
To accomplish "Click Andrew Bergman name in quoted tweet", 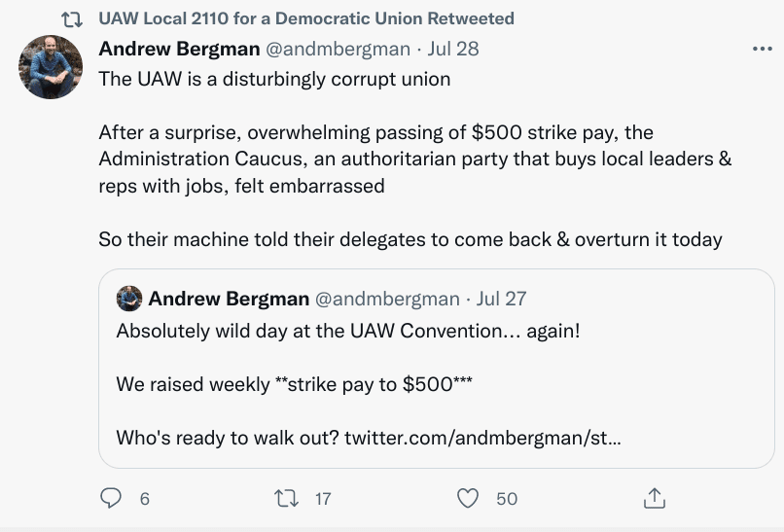I will pos(229,298).
